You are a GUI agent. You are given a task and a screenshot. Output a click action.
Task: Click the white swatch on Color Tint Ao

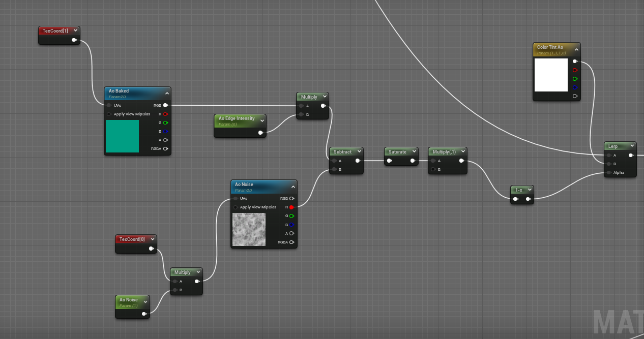[551, 74]
